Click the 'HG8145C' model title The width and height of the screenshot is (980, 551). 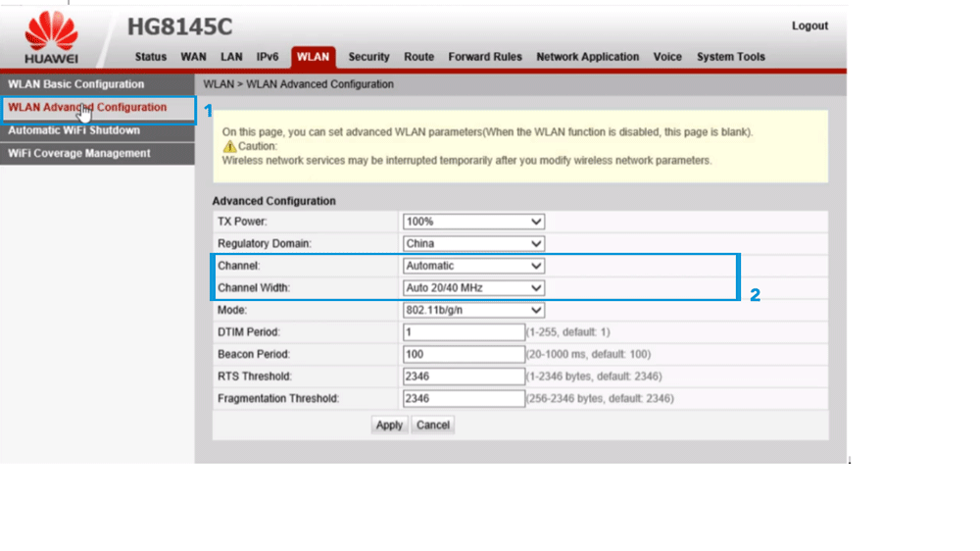coord(179,26)
